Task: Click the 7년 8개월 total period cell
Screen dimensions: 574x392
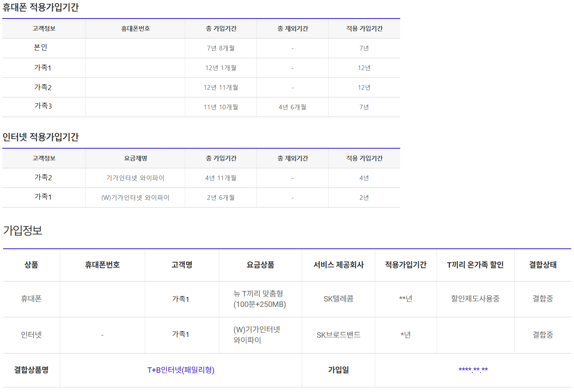Action: (x=221, y=48)
